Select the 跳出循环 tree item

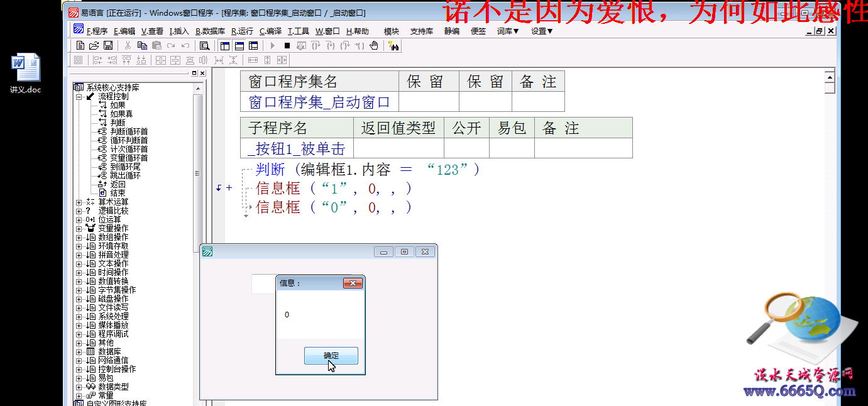coord(125,176)
